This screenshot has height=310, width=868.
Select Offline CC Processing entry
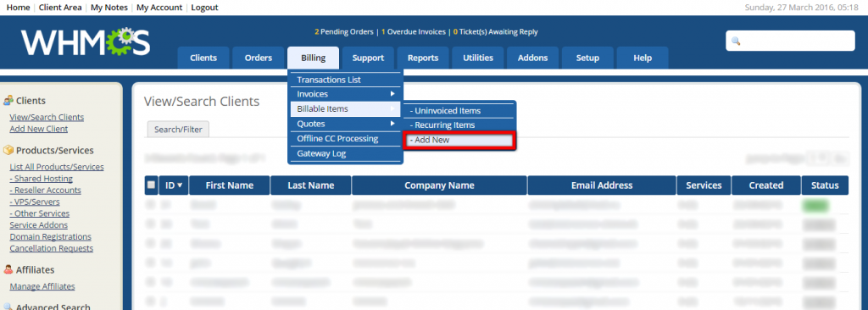click(346, 138)
